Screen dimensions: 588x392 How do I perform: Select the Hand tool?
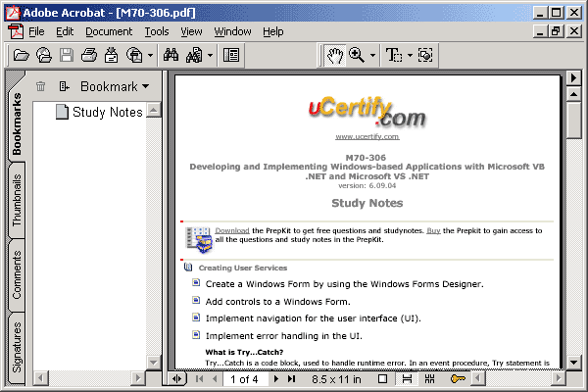(x=335, y=56)
